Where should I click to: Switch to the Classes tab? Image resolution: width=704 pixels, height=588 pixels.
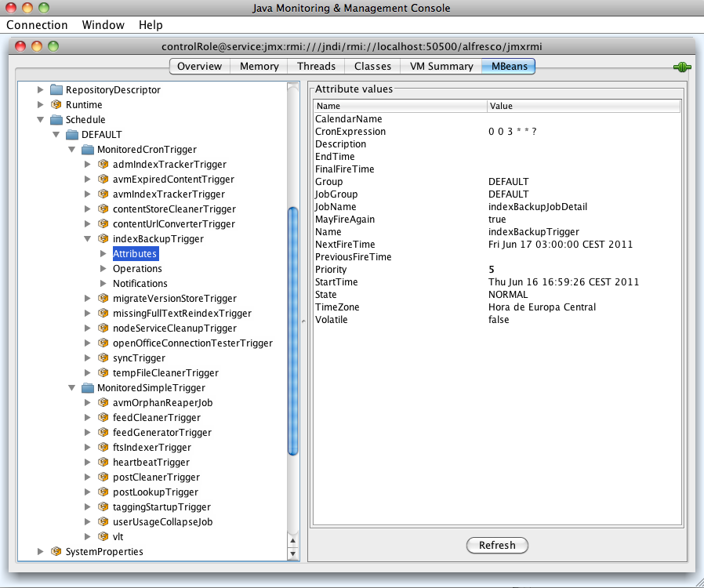(372, 66)
